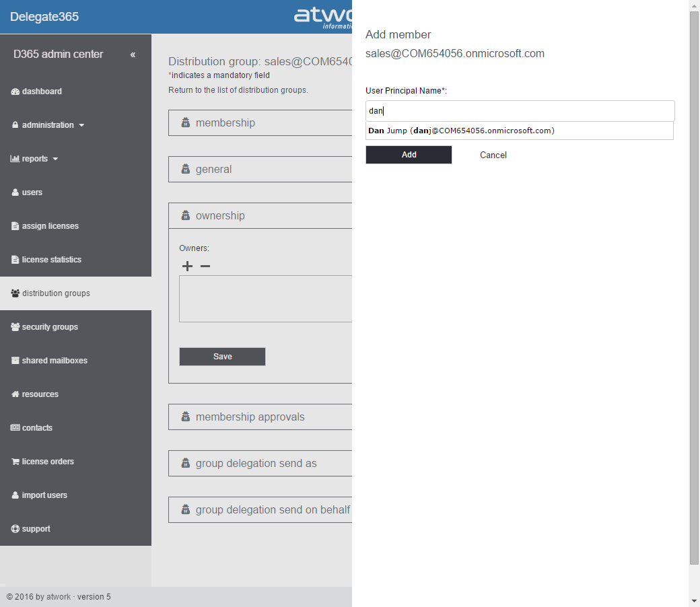Screen dimensions: 700x607
Task: Click the distribution groups people icon
Action: [15, 293]
